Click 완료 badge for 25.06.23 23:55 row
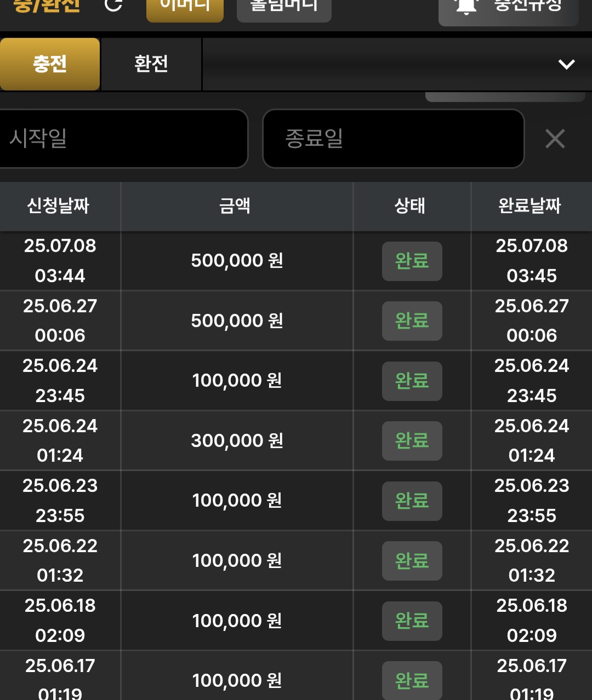 412,501
